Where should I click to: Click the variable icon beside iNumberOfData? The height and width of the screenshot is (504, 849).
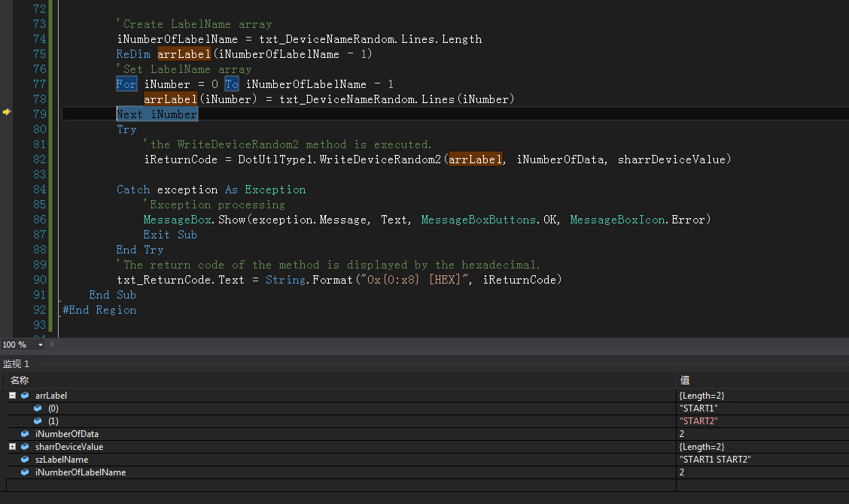pos(25,434)
